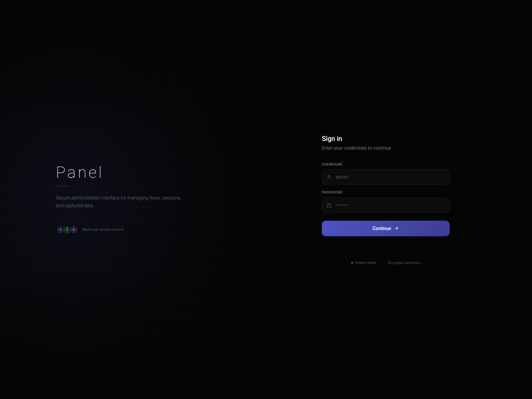Click the System Online status text
This screenshot has width=532, height=399.
pos(365,263)
